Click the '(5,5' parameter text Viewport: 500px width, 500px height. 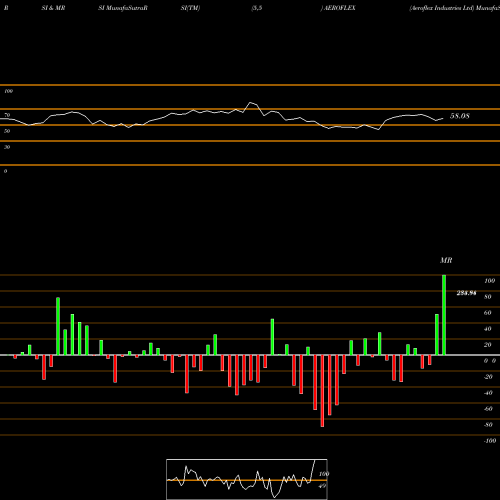[x=257, y=8]
